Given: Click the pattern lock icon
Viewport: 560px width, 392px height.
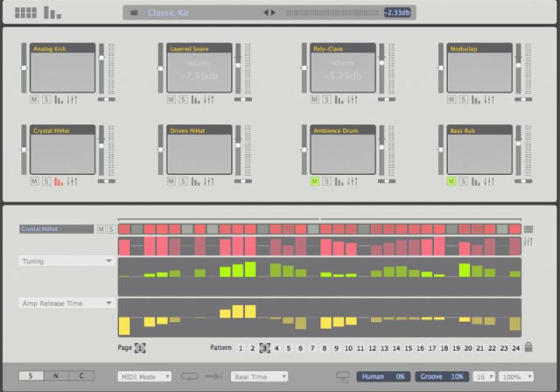Looking at the screenshot, I should [x=528, y=347].
